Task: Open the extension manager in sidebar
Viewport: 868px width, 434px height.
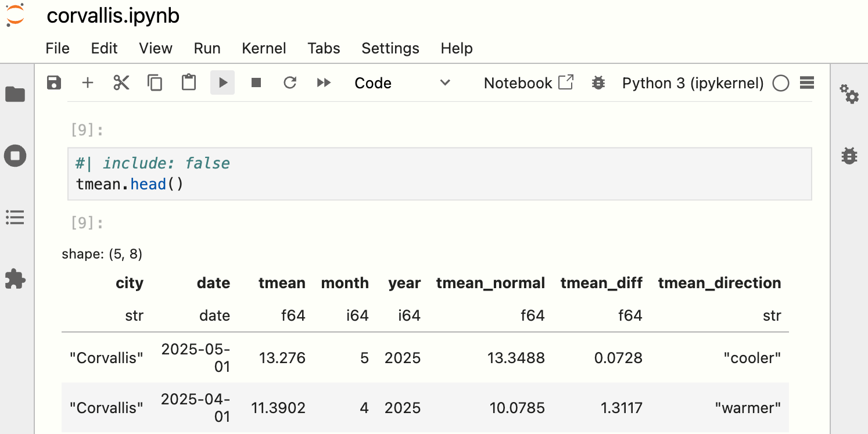Action: (15, 279)
